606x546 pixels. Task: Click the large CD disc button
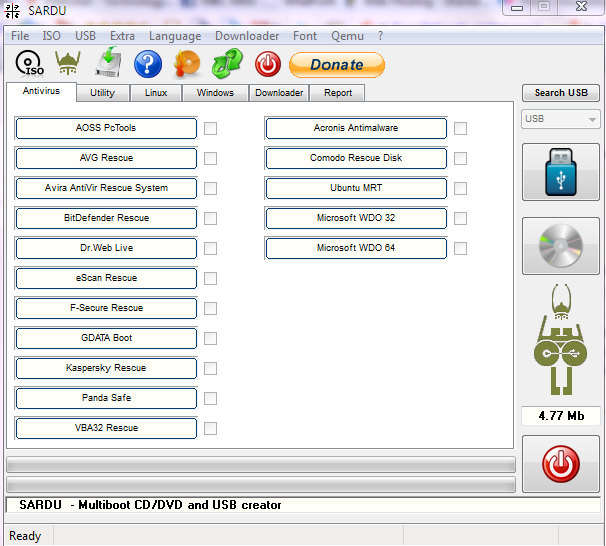[x=560, y=246]
